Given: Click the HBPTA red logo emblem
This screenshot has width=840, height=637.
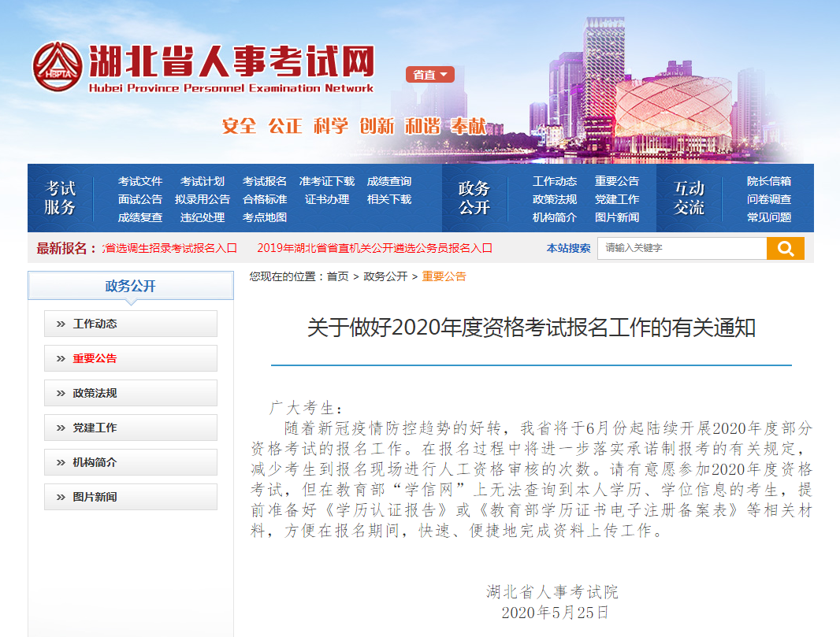Looking at the screenshot, I should tap(58, 66).
